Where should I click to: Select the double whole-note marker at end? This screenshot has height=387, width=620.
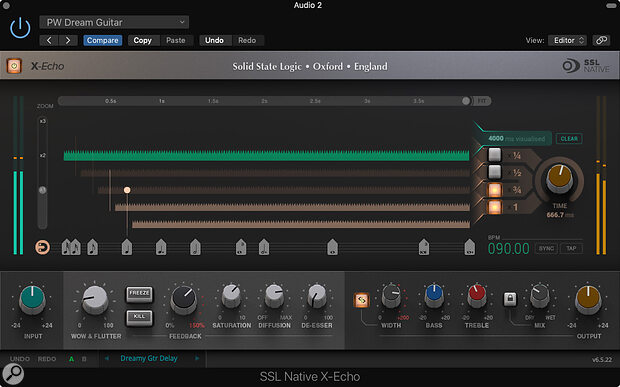coord(469,247)
